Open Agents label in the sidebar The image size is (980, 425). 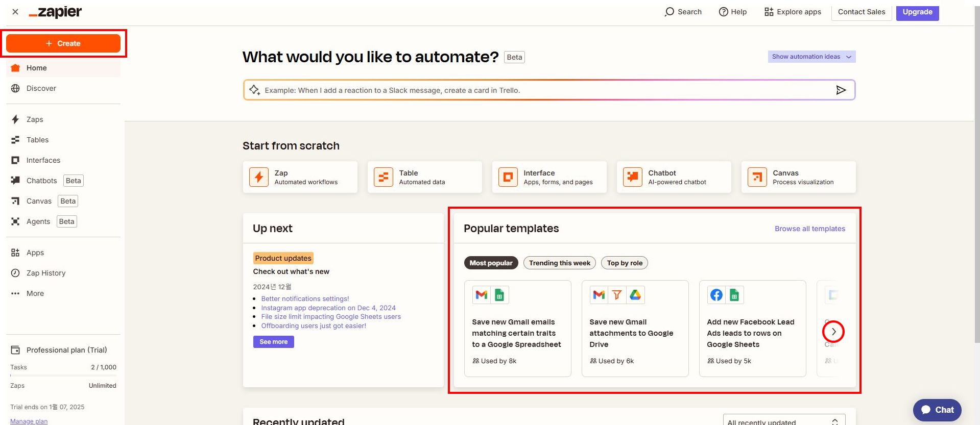coord(38,221)
